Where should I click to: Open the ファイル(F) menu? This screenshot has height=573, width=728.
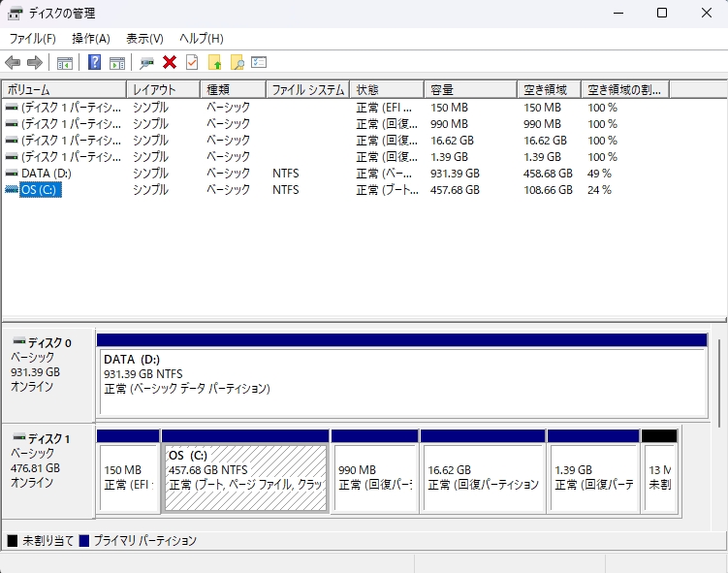(32, 38)
